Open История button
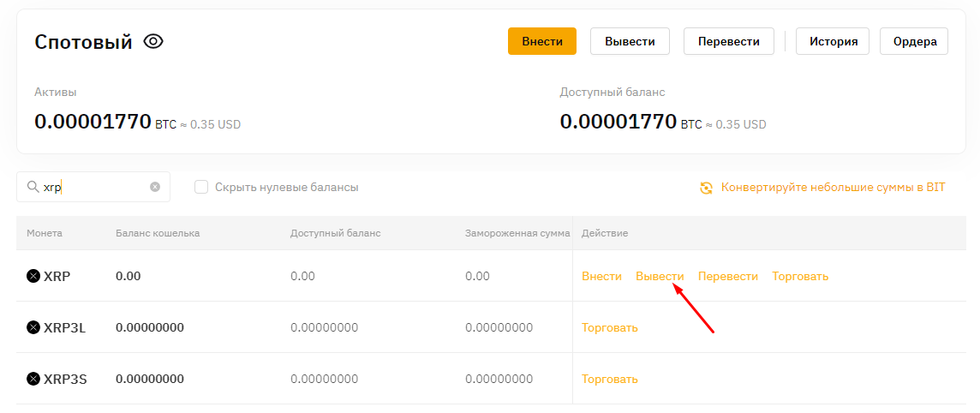 [833, 41]
